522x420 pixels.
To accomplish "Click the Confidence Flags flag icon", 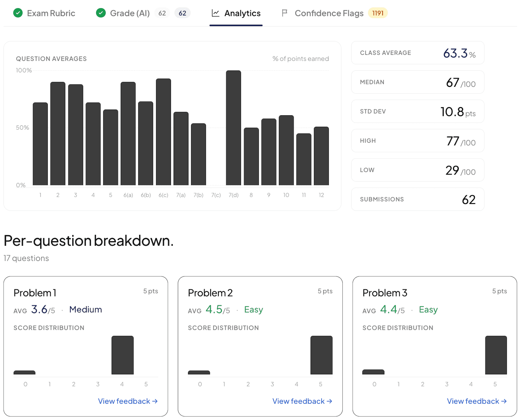I will tap(284, 13).
